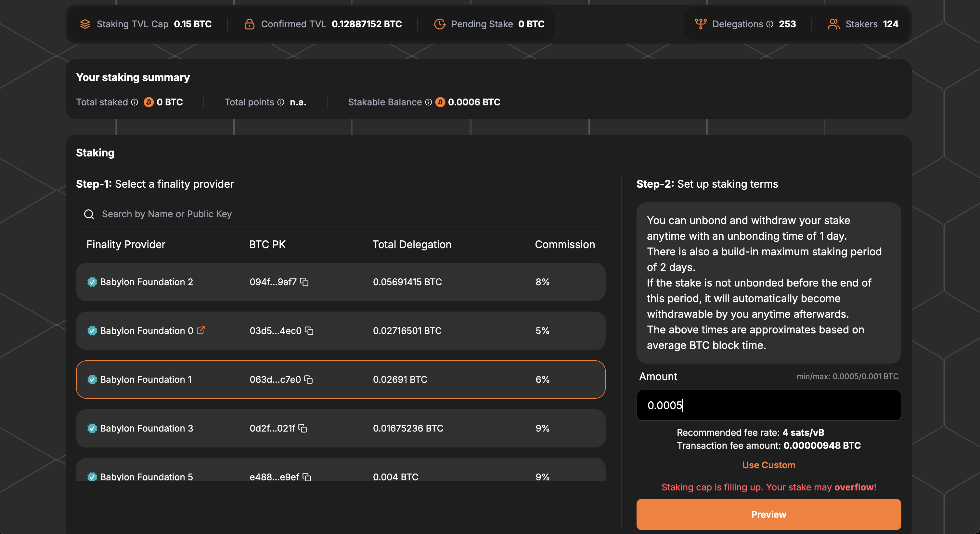Click the Total staked info icon
Viewport: 980px width, 534px height.
coord(135,102)
